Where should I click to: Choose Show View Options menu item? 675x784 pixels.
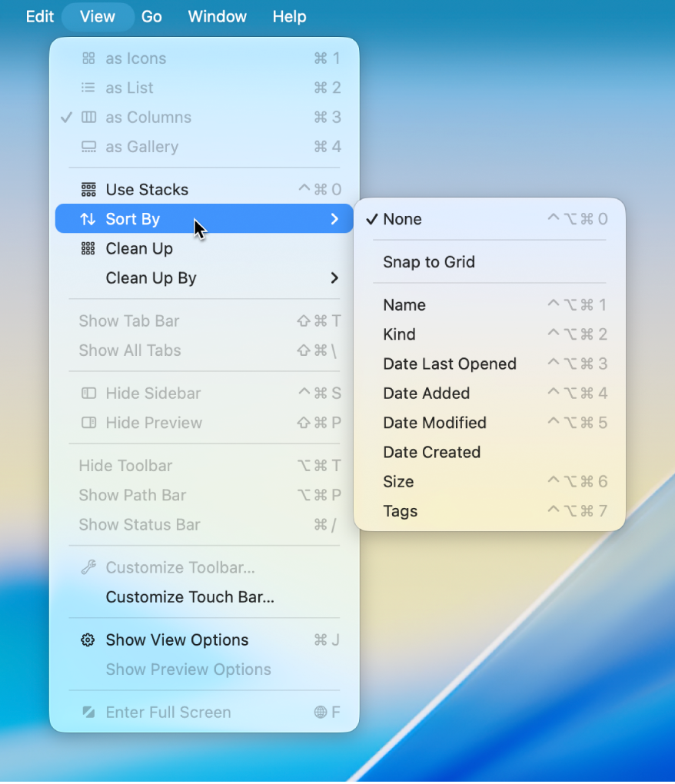tap(204, 640)
